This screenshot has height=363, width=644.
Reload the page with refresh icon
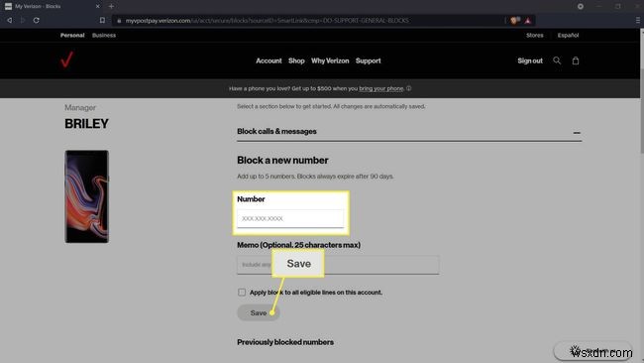click(36, 20)
